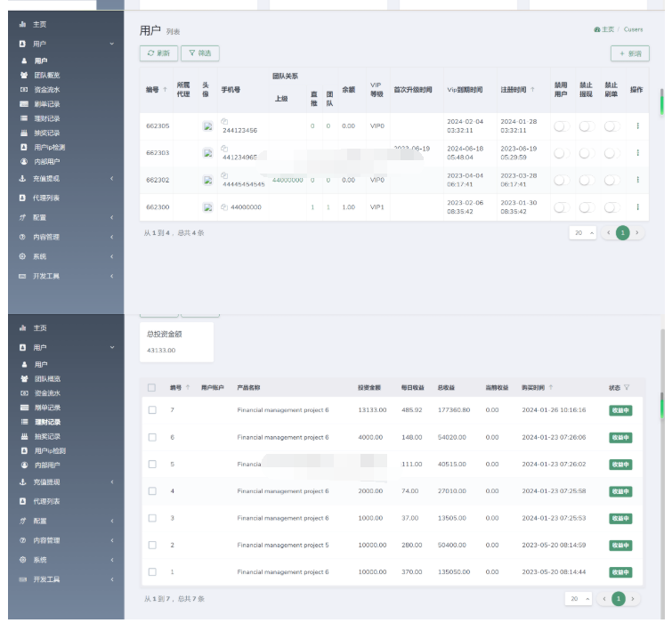The image size is (672, 623).
Task: Tick the checkbox for investment record 7
Action: click(x=152, y=410)
